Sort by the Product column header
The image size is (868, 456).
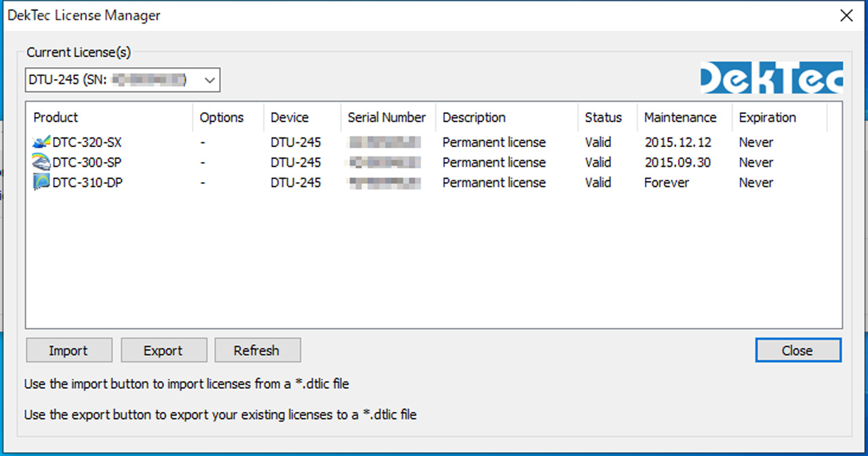point(110,117)
